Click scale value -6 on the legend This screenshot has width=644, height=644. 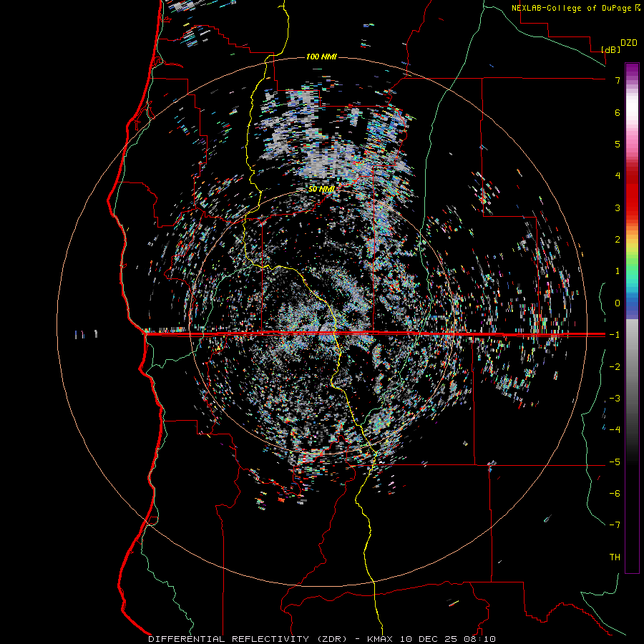point(615,494)
